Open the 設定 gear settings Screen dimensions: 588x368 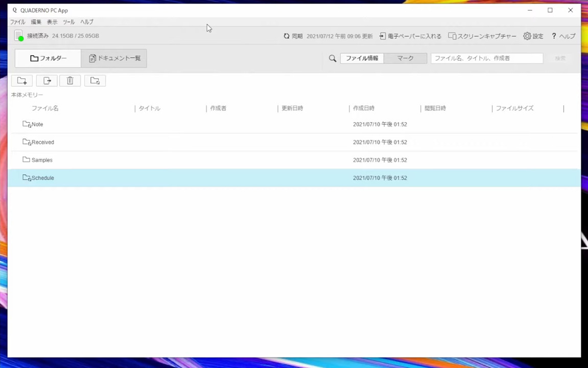[533, 36]
